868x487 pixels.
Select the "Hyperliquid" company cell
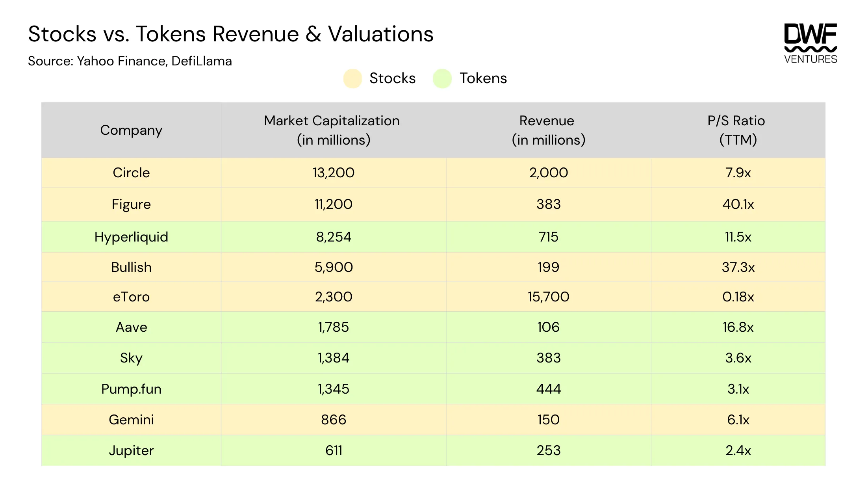pos(131,237)
